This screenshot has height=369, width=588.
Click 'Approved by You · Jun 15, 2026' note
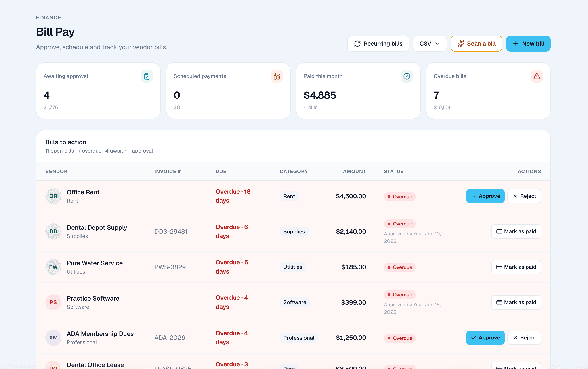coord(412,308)
